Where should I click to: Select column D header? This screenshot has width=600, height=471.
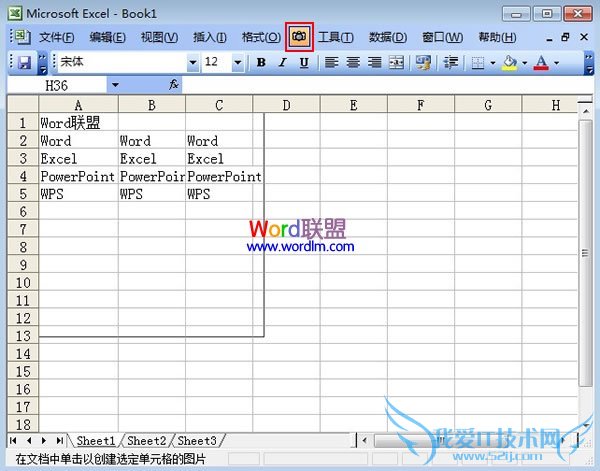point(286,104)
